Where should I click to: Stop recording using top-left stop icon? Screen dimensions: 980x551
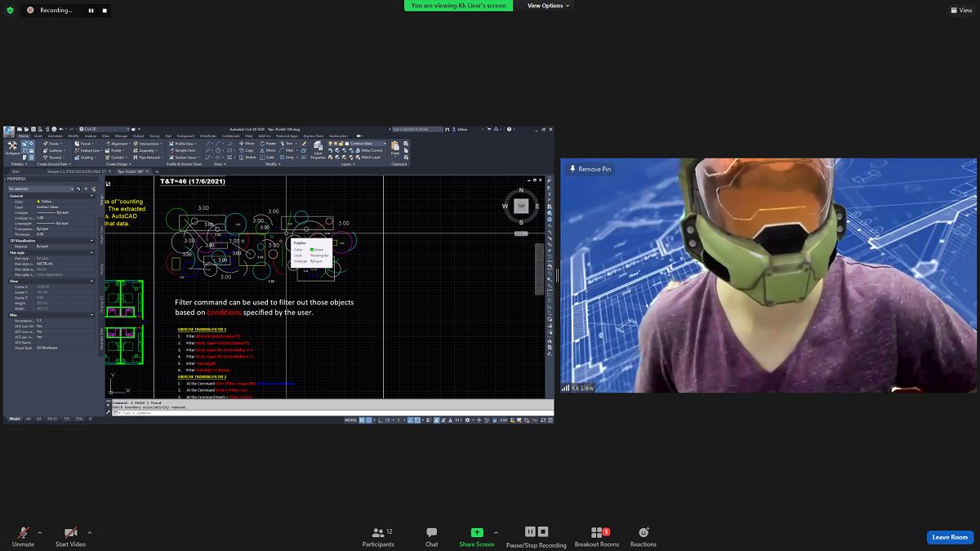pyautogui.click(x=104, y=11)
